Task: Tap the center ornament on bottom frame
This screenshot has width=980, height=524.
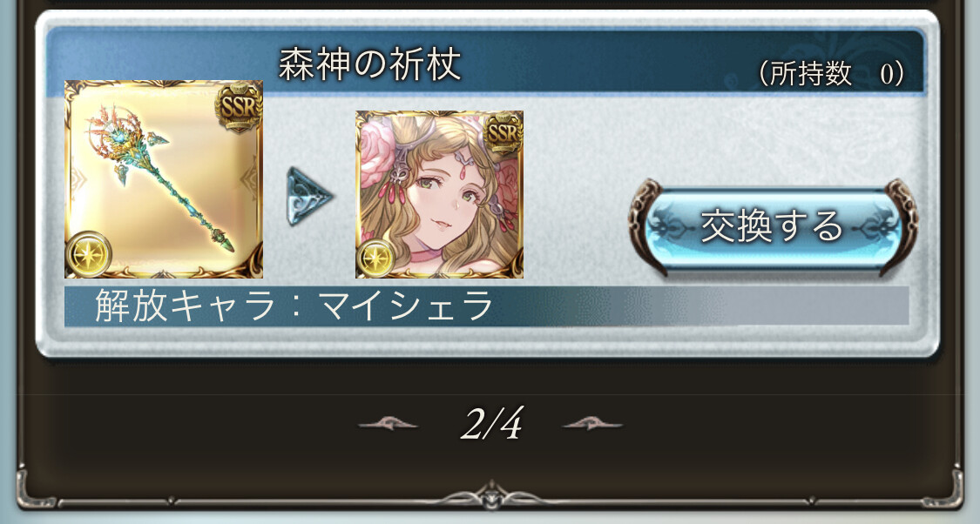Action: 491,494
